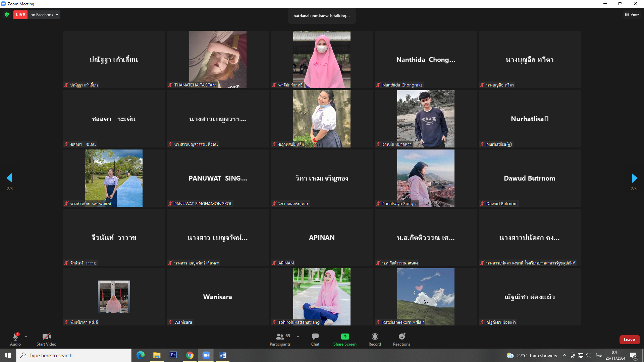Viewport: 644px width, 362px height.
Task: Switch the keyboard language indicator
Action: 598,355
